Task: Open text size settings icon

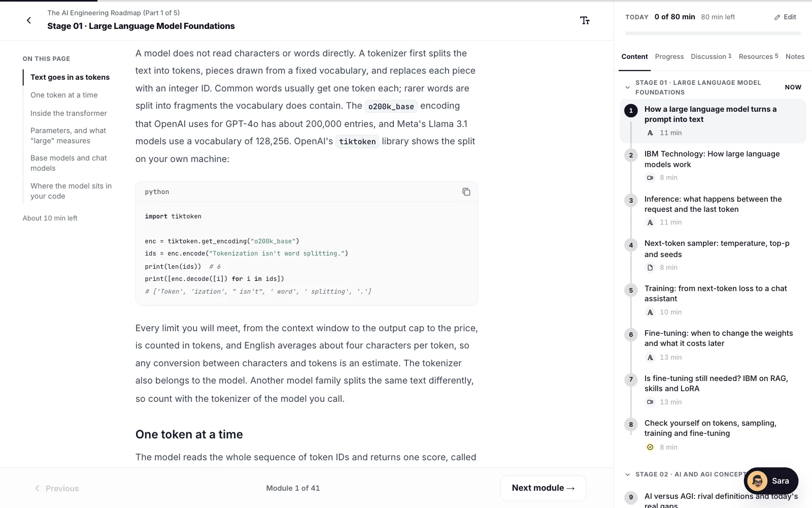Action: pyautogui.click(x=585, y=20)
